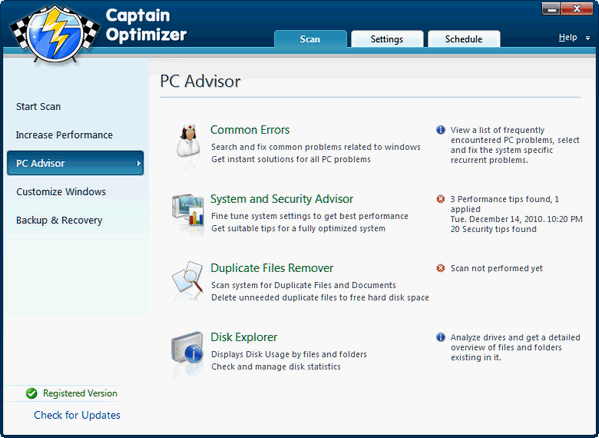Click the Disk Explorer drive icon
The height and width of the screenshot is (438, 599).
click(187, 348)
